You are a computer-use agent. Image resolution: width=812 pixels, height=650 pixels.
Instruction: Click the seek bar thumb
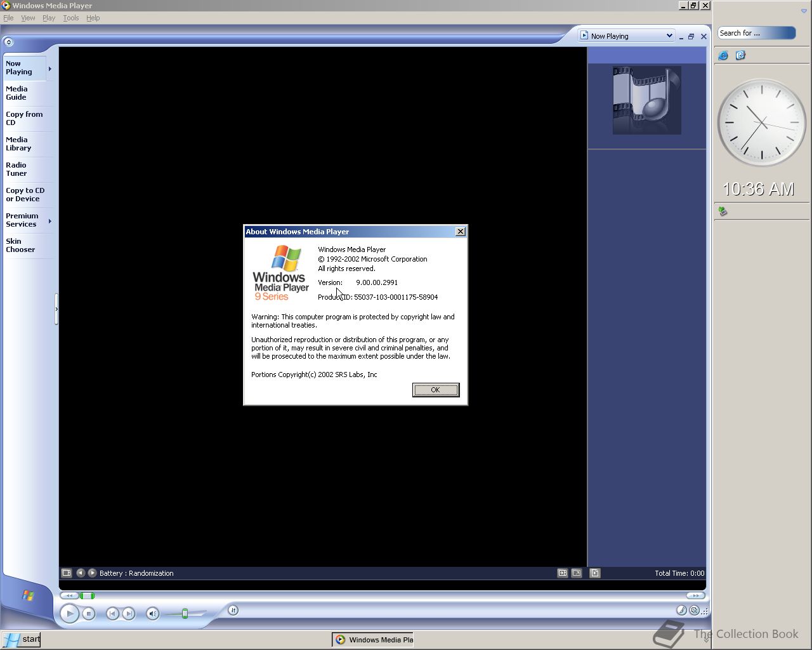pos(88,595)
